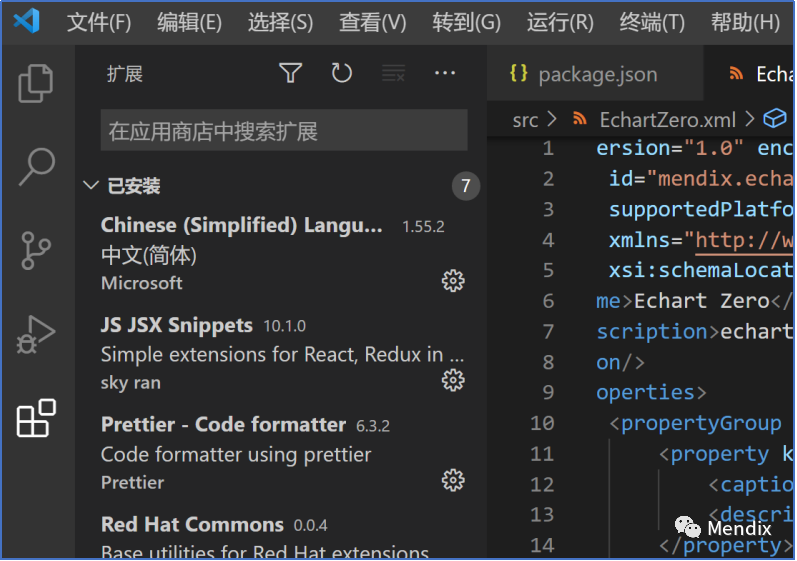
Task: Filter extensions with the funnel icon
Action: (x=291, y=73)
